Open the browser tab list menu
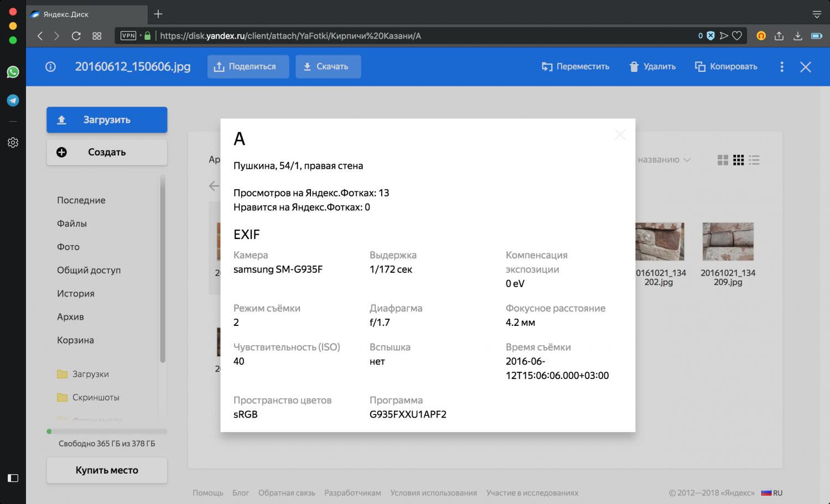 click(817, 14)
